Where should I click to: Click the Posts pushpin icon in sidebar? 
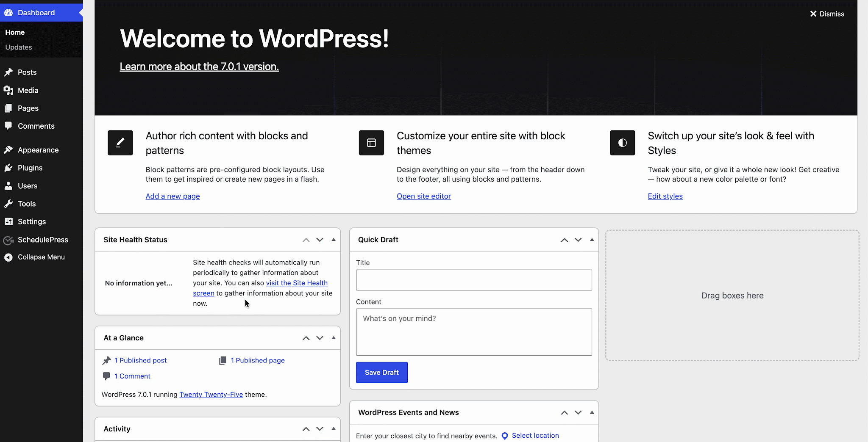tap(8, 72)
